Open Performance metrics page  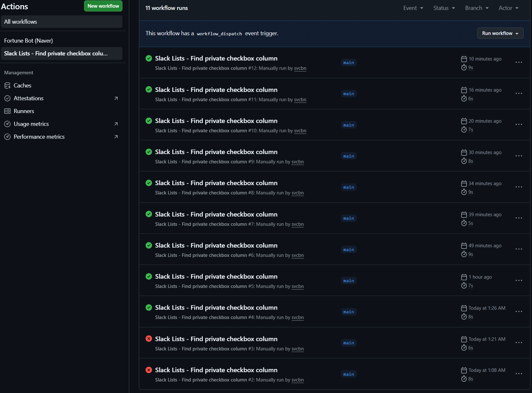coord(62,137)
